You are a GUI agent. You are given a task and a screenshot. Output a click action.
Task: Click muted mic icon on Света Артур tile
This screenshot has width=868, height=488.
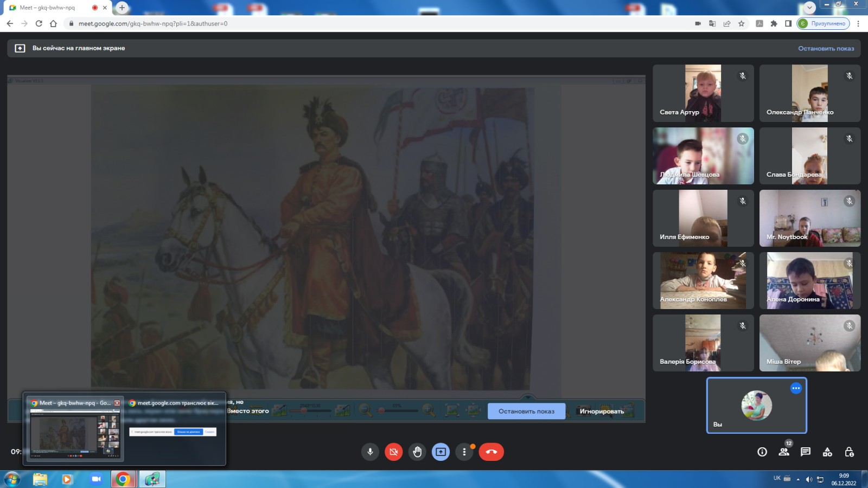(743, 76)
